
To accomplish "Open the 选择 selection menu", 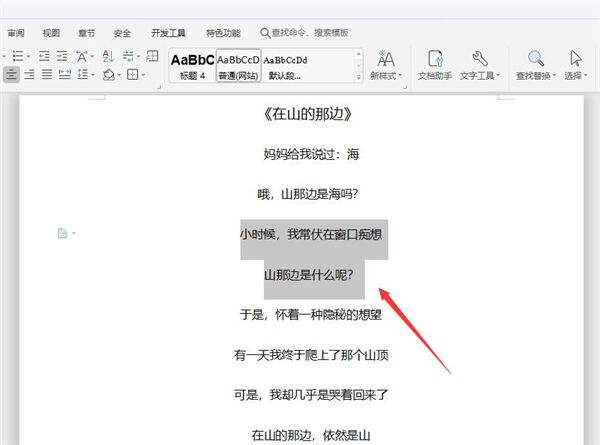I will coord(576,65).
